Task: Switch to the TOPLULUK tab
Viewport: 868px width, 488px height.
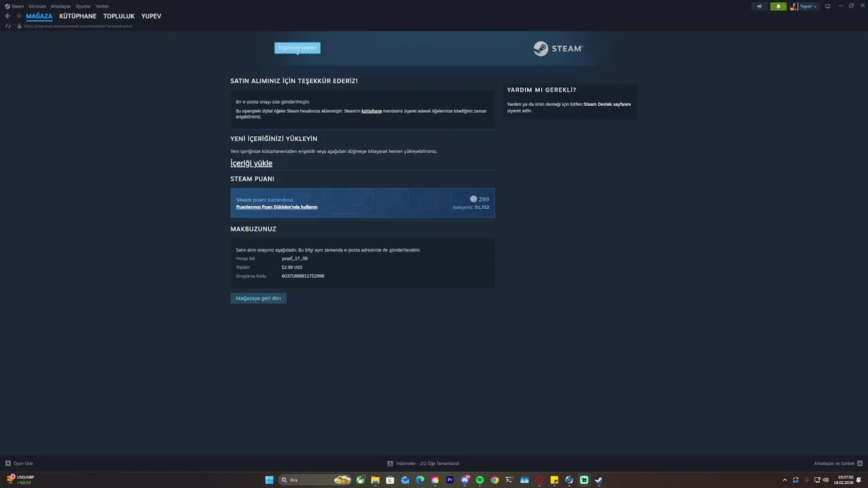Action: coord(119,16)
